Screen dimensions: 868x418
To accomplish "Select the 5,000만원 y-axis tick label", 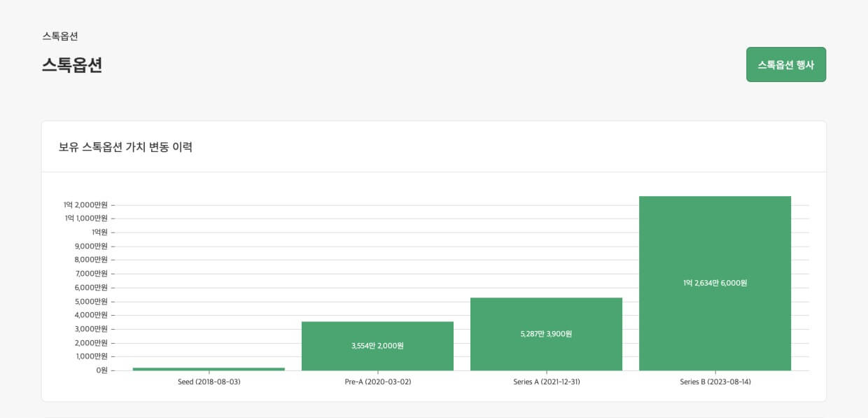I will click(91, 302).
